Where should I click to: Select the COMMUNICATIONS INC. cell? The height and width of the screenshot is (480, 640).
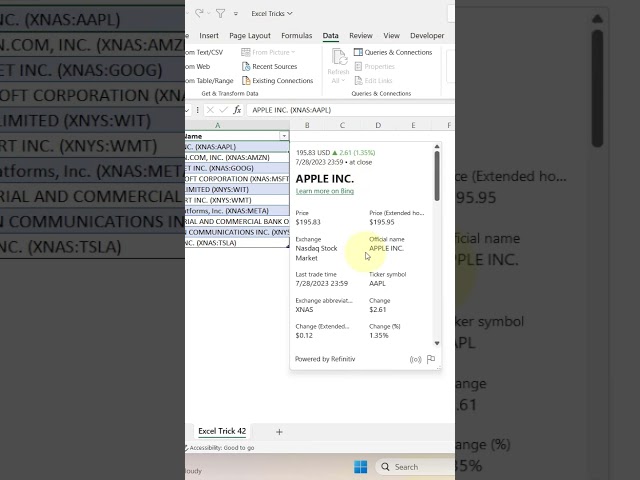click(237, 232)
